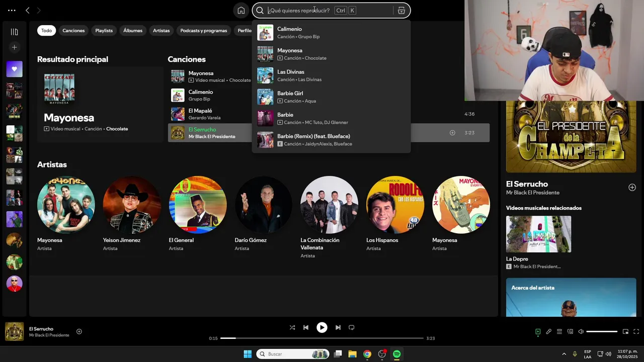The width and height of the screenshot is (644, 362).
Task: Open Yeison Jimenez artist
Action: click(x=132, y=214)
